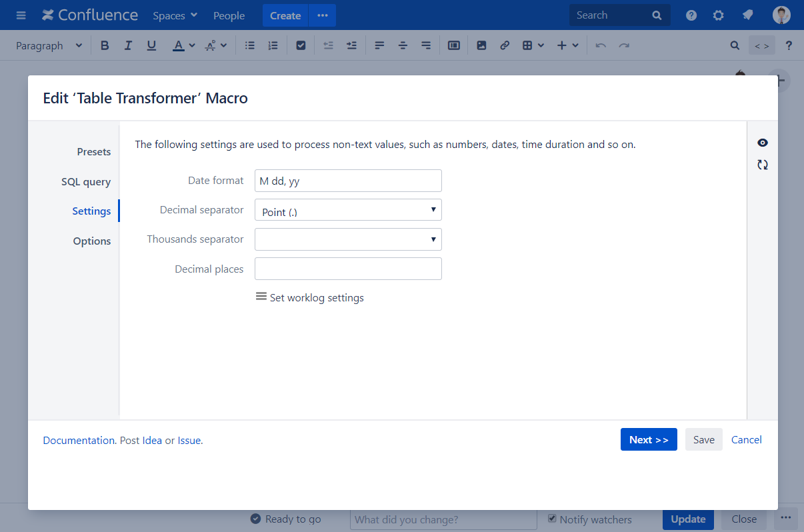The height and width of the screenshot is (532, 804).
Task: Open the text color picker arrow
Action: (192, 45)
